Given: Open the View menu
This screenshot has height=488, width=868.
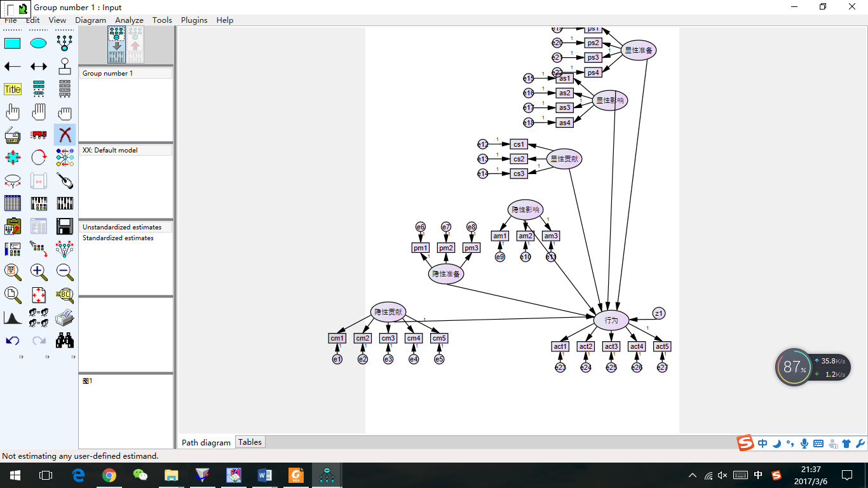Looking at the screenshot, I should [57, 20].
